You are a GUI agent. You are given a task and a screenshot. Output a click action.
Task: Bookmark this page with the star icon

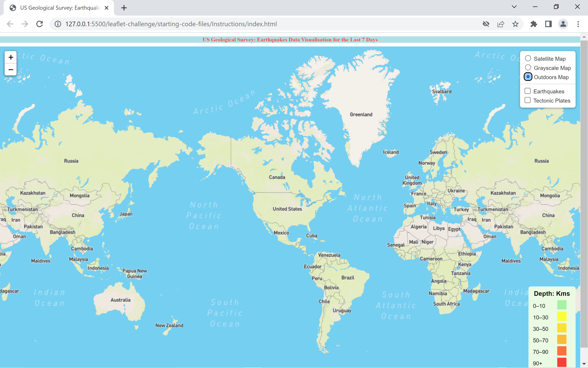pos(515,24)
